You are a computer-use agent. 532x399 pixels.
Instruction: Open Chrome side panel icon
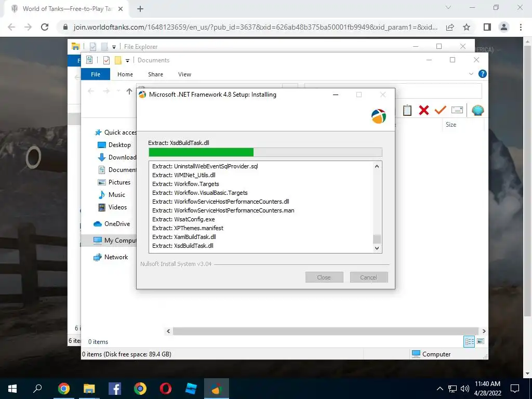(487, 27)
